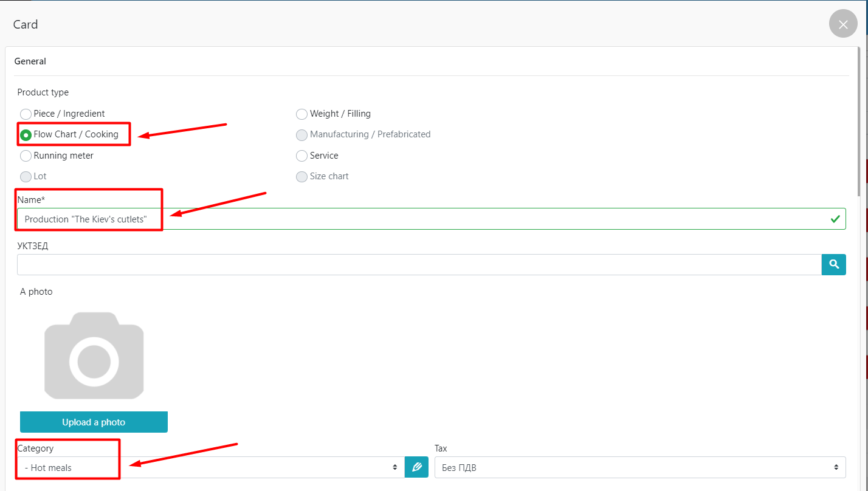Select the Flow Chart / Cooking radio button
The image size is (868, 491).
click(26, 135)
